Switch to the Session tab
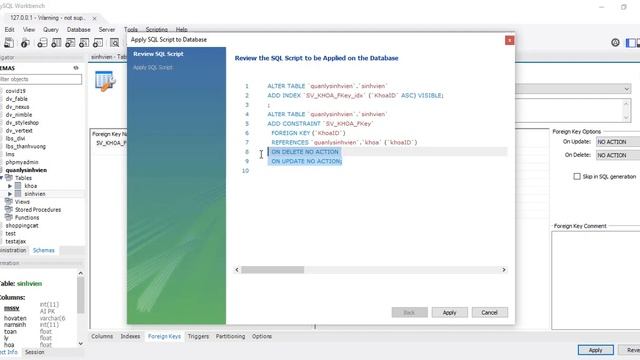 point(34,352)
